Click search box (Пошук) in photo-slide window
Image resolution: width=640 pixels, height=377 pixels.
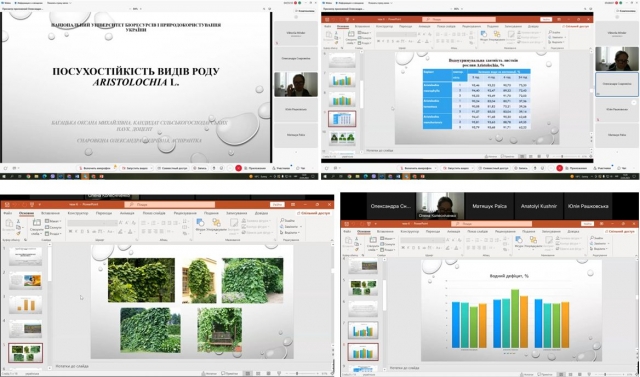(169, 204)
